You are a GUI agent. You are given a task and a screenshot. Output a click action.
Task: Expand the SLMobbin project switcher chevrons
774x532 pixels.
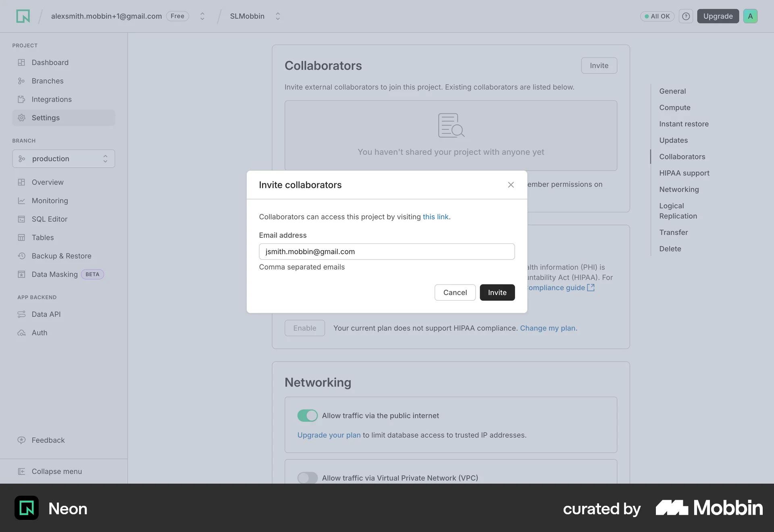coord(278,16)
